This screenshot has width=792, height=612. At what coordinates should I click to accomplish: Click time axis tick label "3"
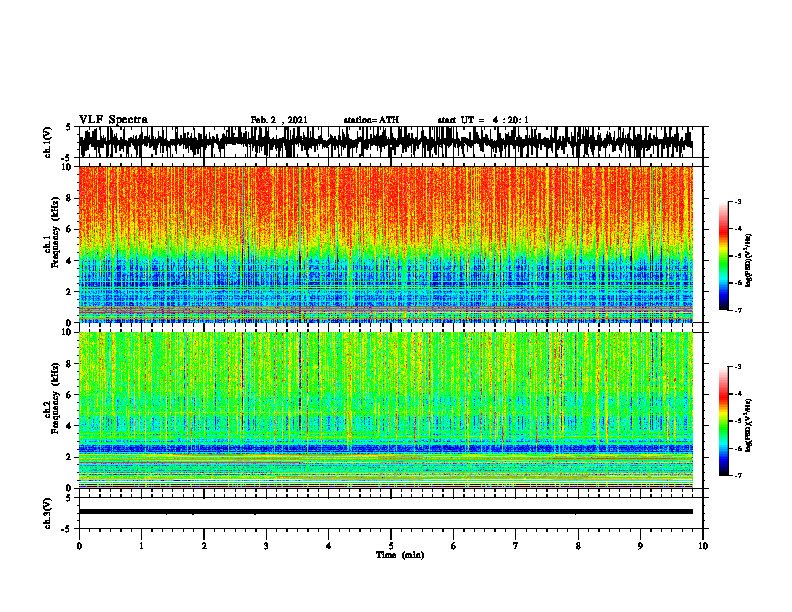pos(266,546)
